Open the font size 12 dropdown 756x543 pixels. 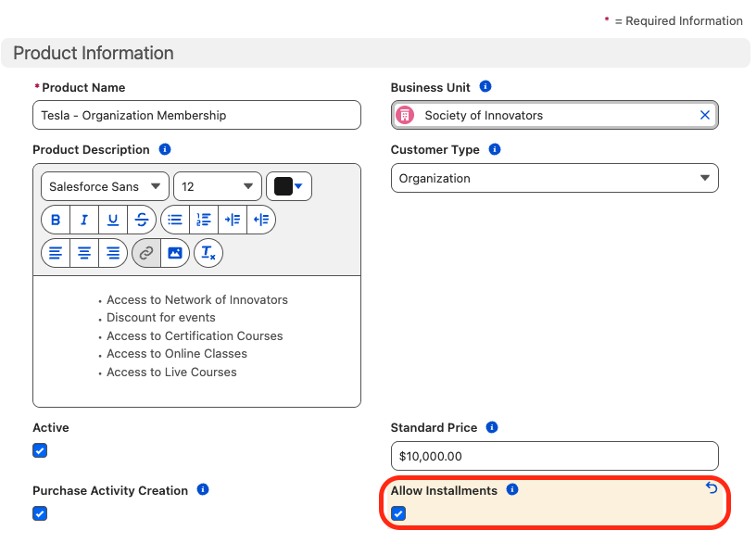click(x=218, y=186)
